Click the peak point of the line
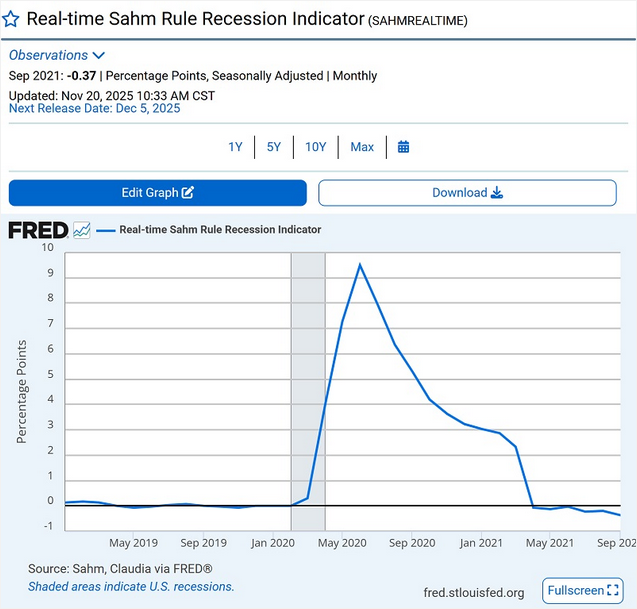This screenshot has height=609, width=637. tap(359, 264)
